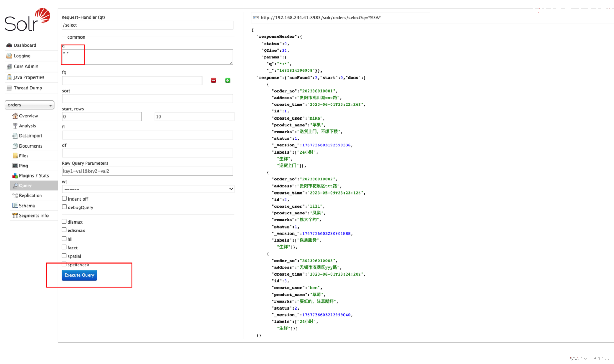Click the Replication icon
The height and width of the screenshot is (364, 614).
(15, 195)
